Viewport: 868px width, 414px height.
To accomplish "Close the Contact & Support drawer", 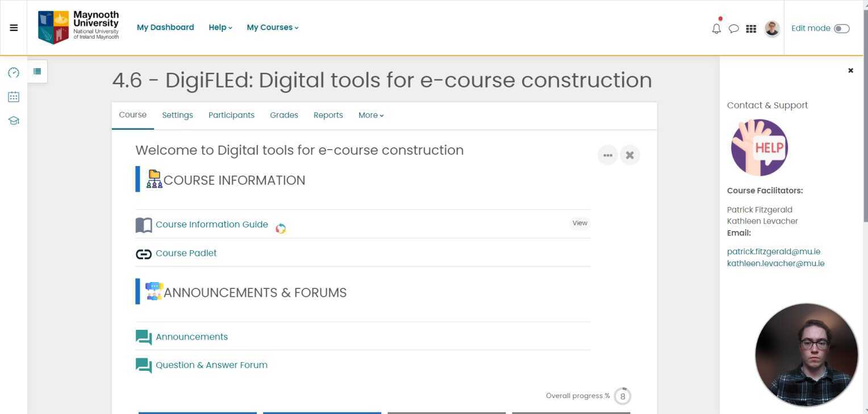I will click(850, 71).
